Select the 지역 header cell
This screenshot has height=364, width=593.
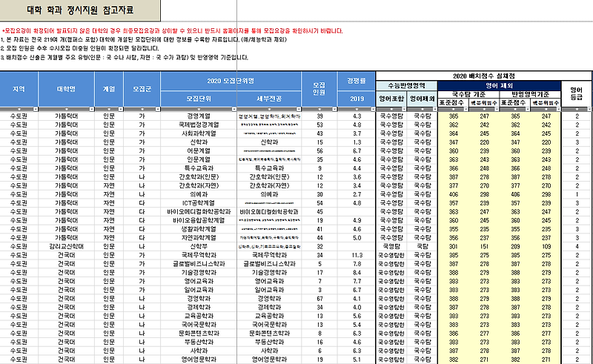point(19,89)
